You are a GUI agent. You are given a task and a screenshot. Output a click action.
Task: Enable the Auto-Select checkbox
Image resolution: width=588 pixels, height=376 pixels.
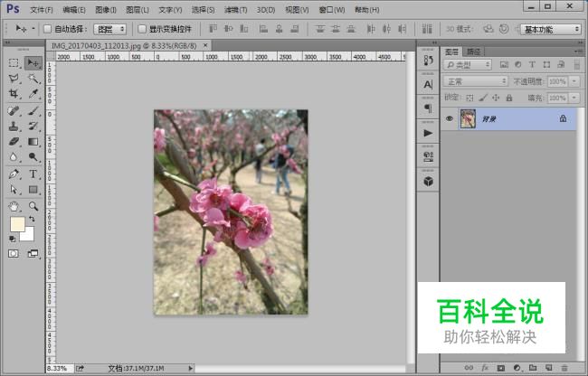48,29
